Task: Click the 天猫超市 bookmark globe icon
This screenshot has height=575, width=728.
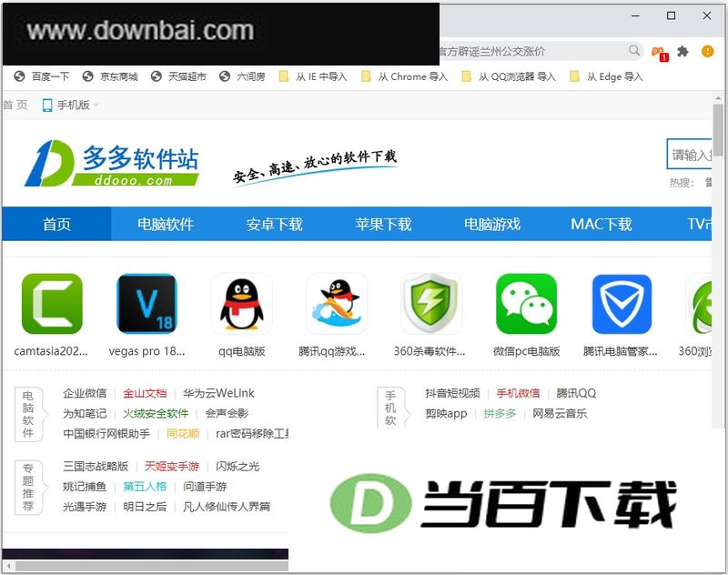Action: coord(157,76)
